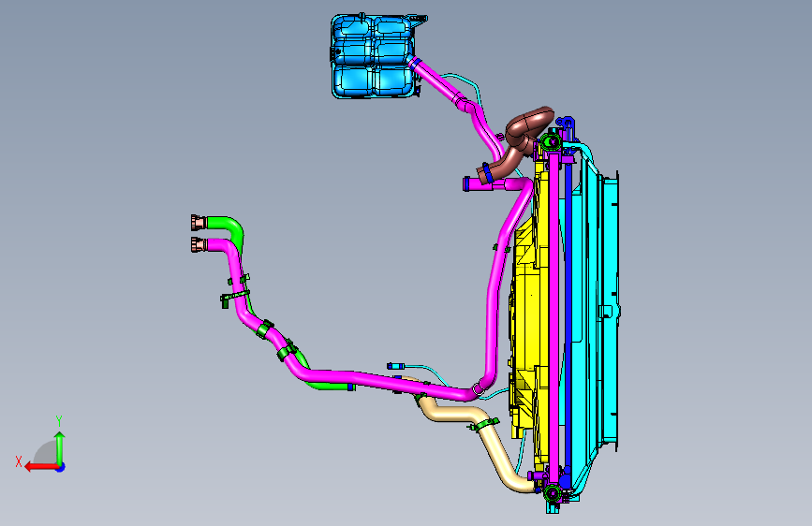Select the lower pink quick-connector fitting
The image size is (812, 526).
click(199, 244)
